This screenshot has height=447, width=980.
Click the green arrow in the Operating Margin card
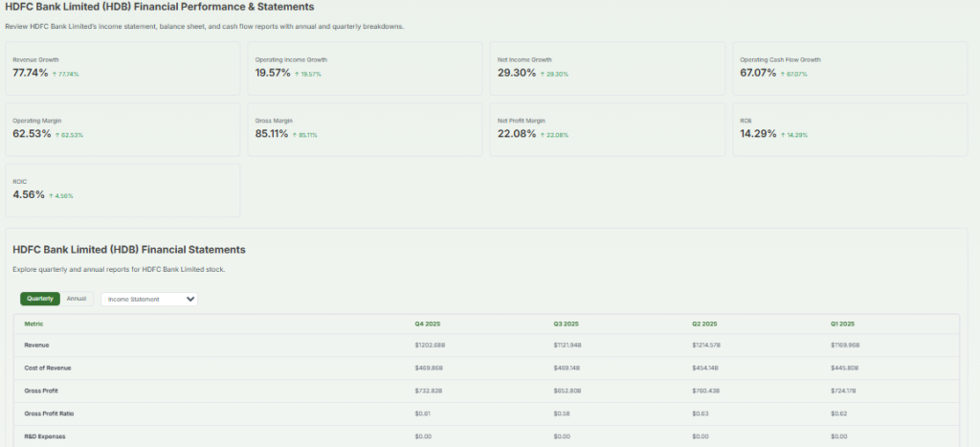54,135
